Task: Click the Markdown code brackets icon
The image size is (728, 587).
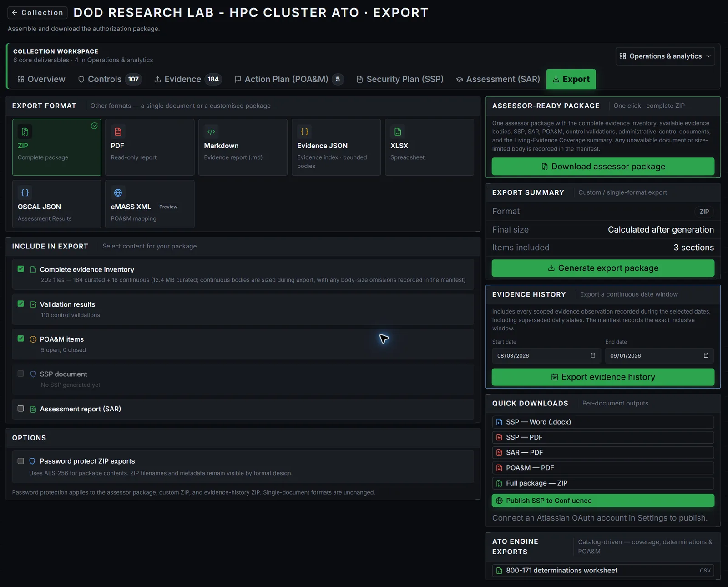Action: click(x=211, y=132)
